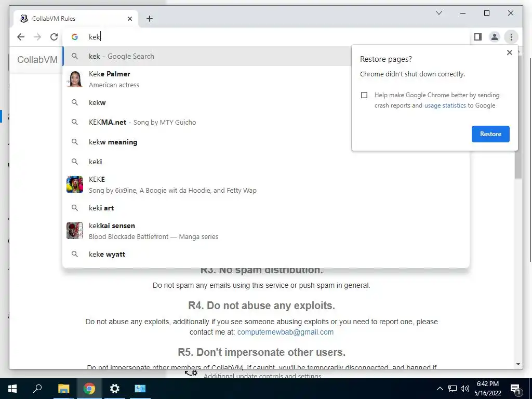
Task: Switch to the CollabVM Rules tab
Action: [75, 19]
